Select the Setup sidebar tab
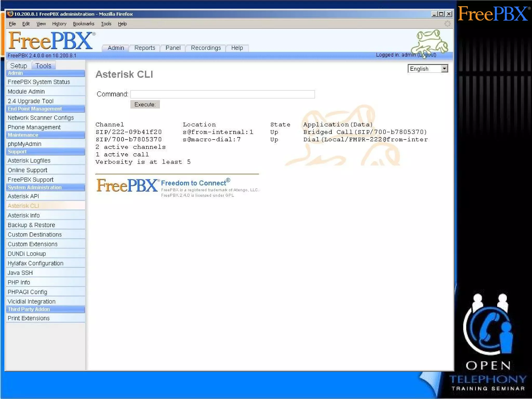The image size is (532, 399). (19, 66)
